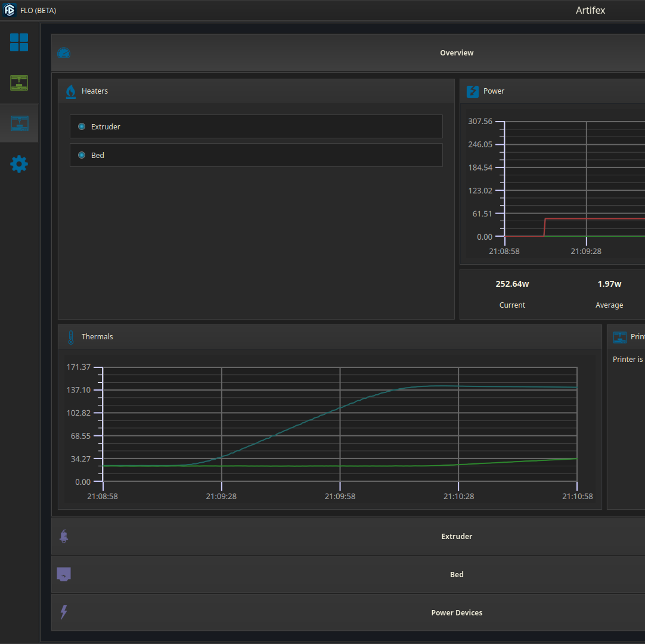The height and width of the screenshot is (644, 645).
Task: Click the Average power reading 1.97w
Action: pyautogui.click(x=609, y=284)
